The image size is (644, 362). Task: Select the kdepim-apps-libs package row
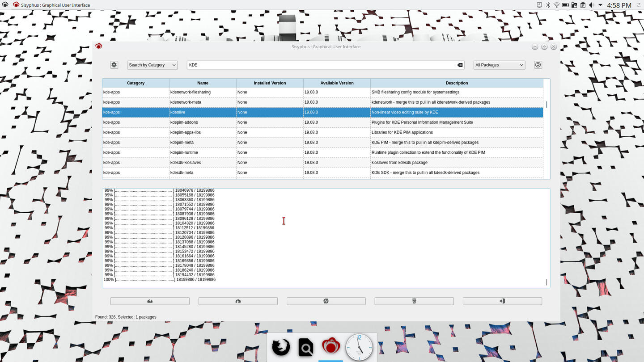click(x=322, y=132)
